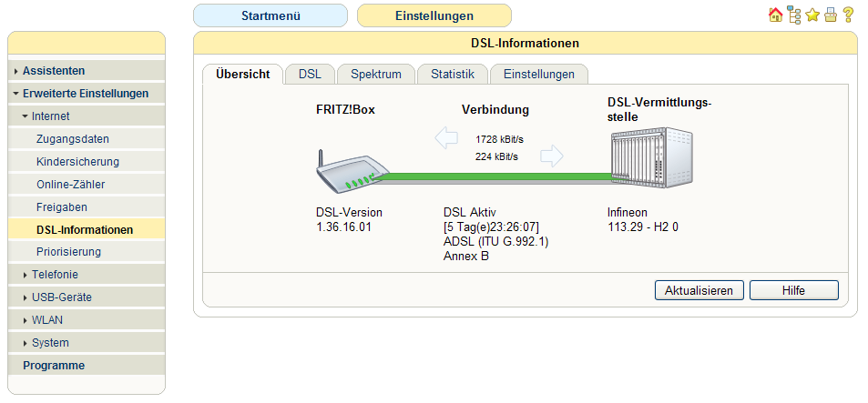Open Kindersicherung in the sidebar
Viewport: 868px width, 403px height.
click(x=77, y=161)
